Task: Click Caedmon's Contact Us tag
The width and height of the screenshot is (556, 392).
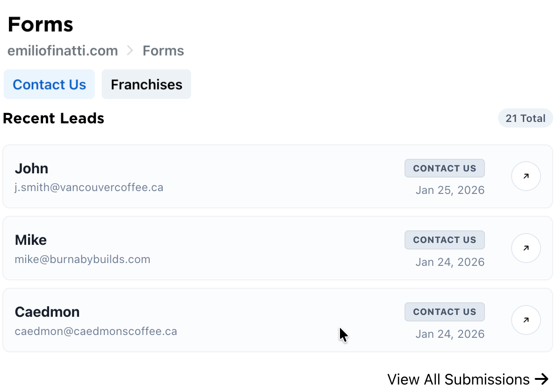Action: (444, 312)
